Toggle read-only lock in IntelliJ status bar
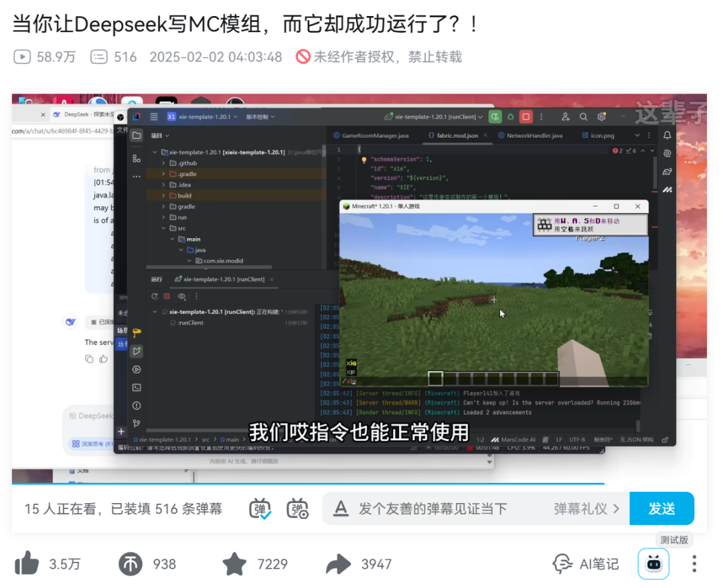 click(x=665, y=439)
